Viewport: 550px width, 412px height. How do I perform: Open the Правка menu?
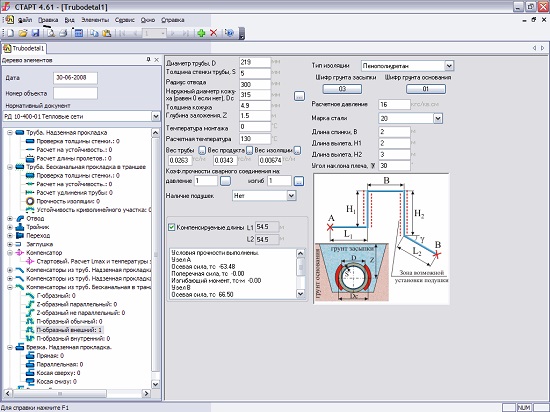(48, 20)
